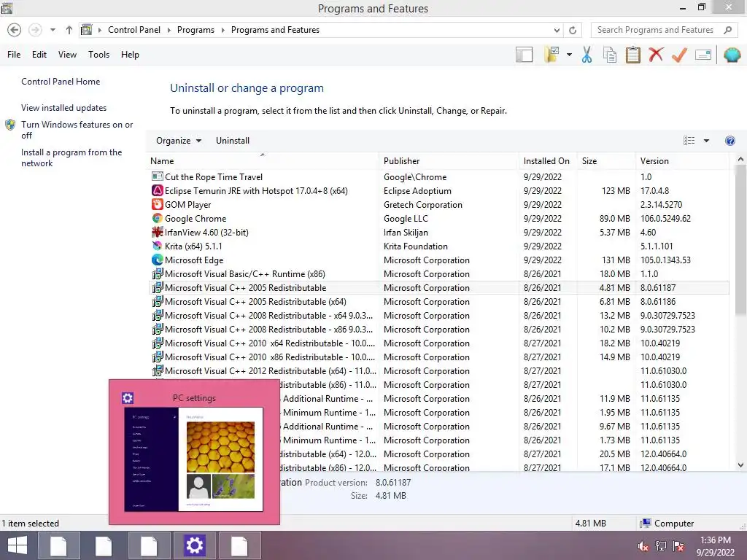
Task: Open the view options dropdown arrow
Action: coord(706,141)
